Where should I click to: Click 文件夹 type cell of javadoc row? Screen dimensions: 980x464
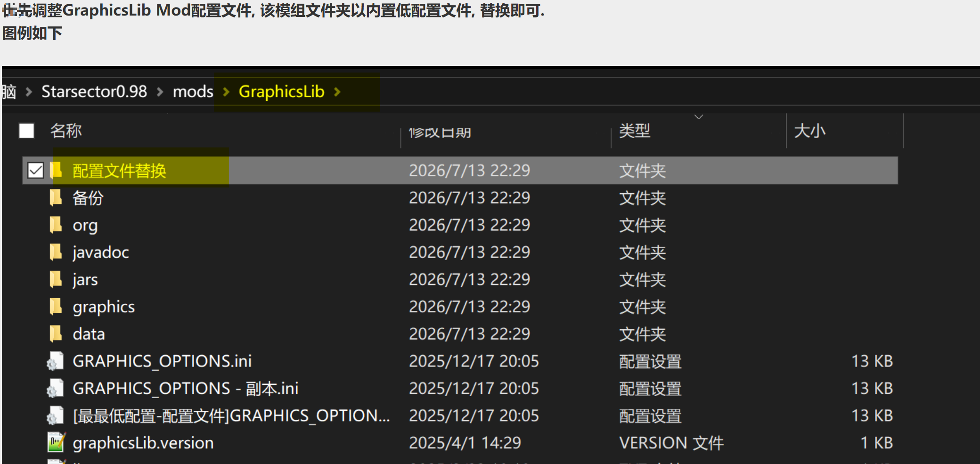pos(642,252)
